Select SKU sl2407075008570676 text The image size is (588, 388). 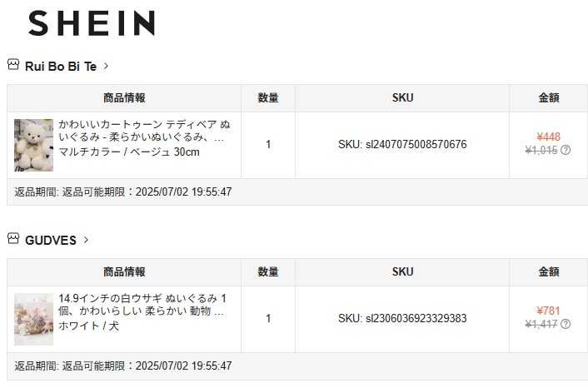coord(402,145)
